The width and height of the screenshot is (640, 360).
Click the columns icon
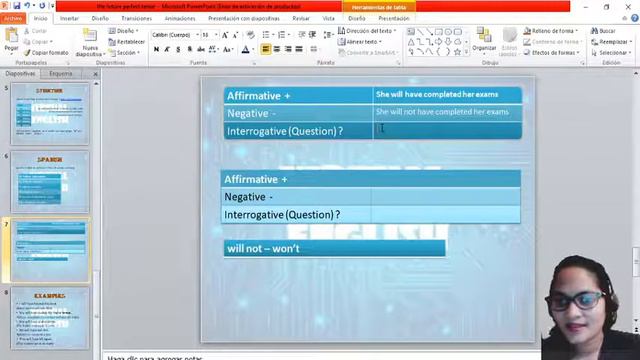click(313, 49)
